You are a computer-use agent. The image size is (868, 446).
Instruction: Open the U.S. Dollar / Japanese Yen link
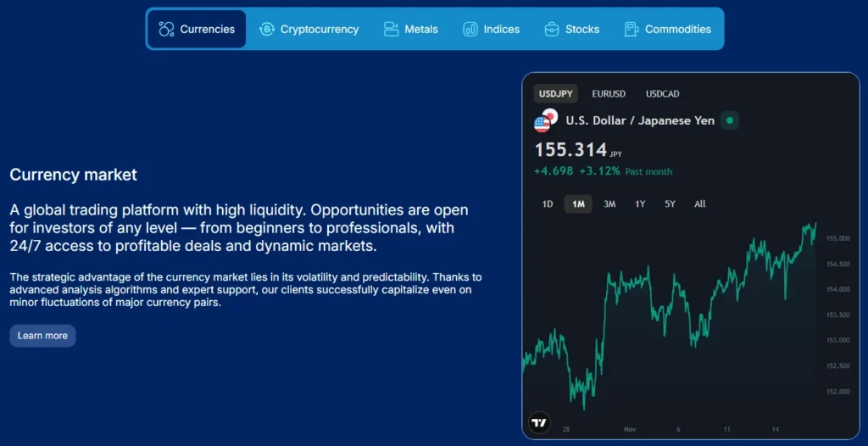[640, 120]
